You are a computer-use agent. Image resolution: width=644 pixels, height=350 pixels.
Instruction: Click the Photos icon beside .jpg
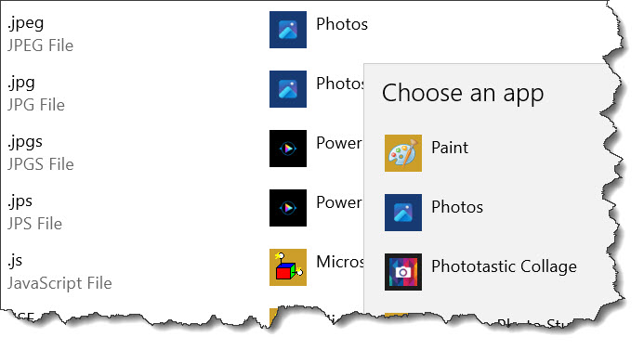(288, 89)
